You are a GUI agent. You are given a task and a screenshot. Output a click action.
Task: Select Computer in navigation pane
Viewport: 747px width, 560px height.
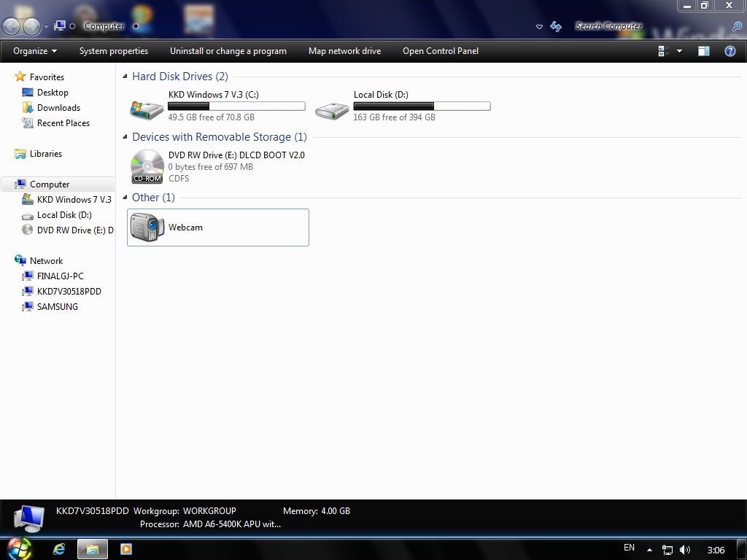point(50,184)
